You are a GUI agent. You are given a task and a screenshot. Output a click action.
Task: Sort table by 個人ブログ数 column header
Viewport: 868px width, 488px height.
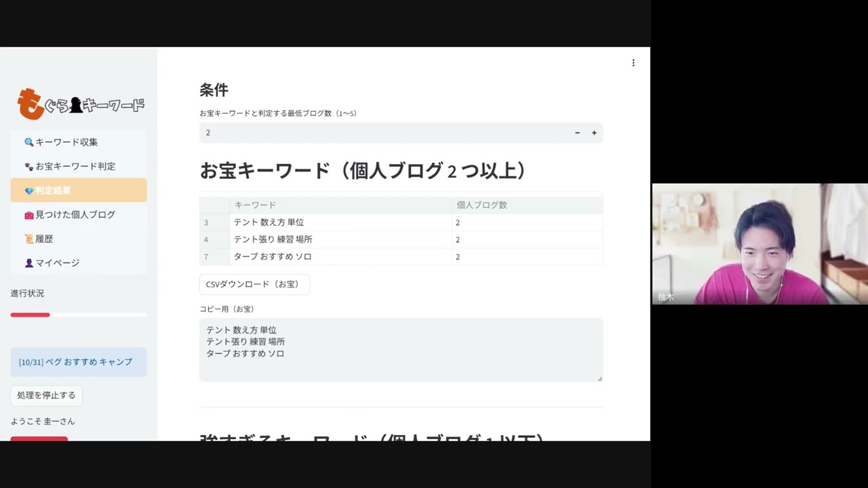tap(481, 205)
